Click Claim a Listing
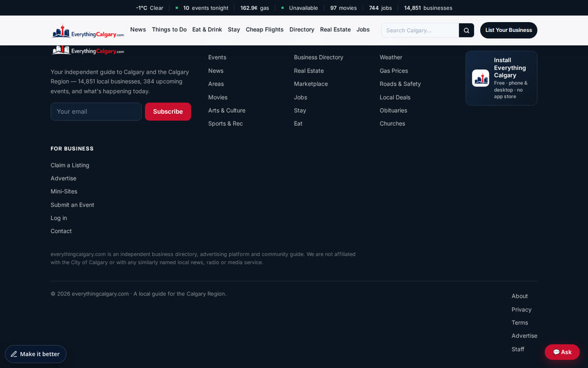Image resolution: width=588 pixels, height=368 pixels. point(70,165)
